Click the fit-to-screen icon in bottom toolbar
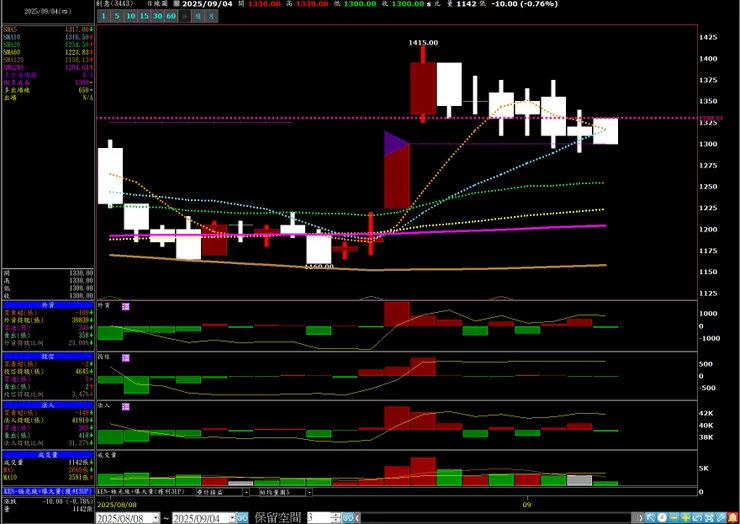The image size is (740, 524). [709, 518]
